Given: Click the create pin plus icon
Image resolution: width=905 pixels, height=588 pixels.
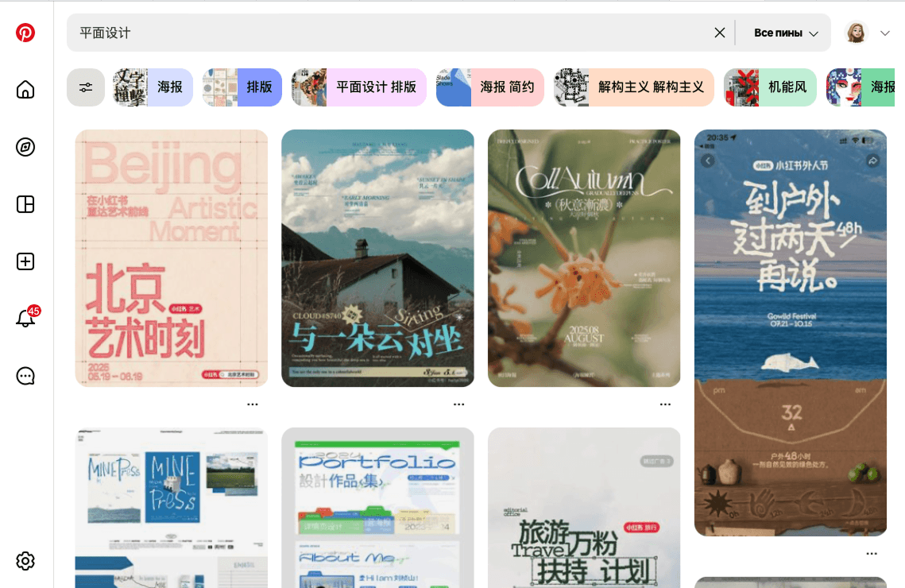Looking at the screenshot, I should [25, 261].
